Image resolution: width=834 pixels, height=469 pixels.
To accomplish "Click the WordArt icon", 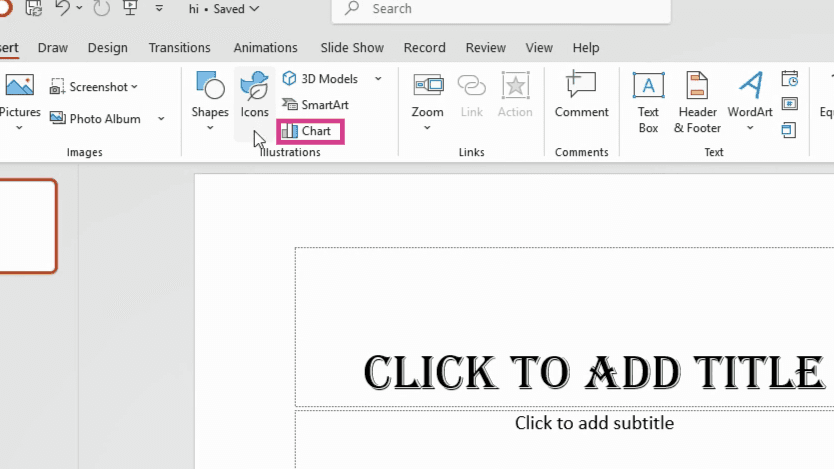I will tap(750, 85).
